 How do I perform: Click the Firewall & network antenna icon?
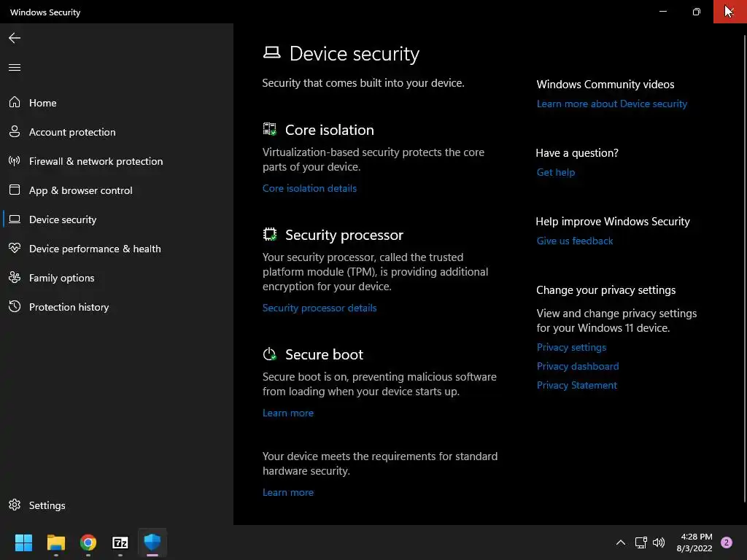(15, 160)
